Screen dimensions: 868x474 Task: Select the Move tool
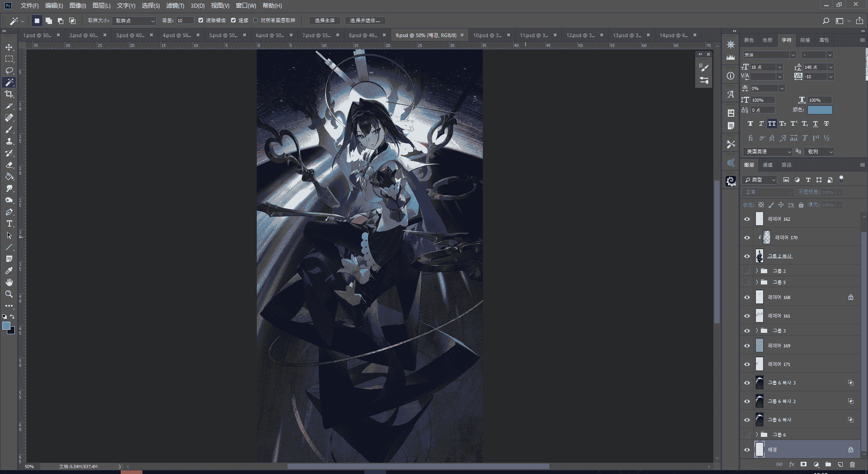[9, 47]
